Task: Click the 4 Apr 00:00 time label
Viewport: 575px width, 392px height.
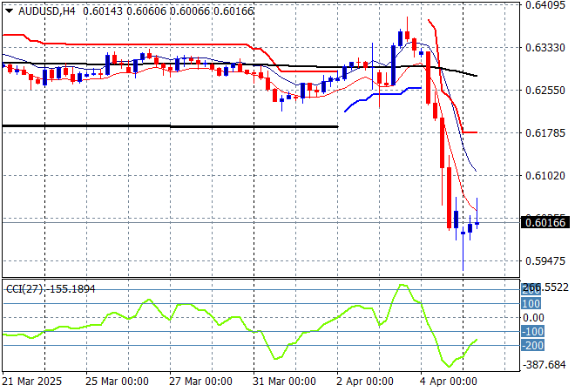Action: click(x=449, y=382)
